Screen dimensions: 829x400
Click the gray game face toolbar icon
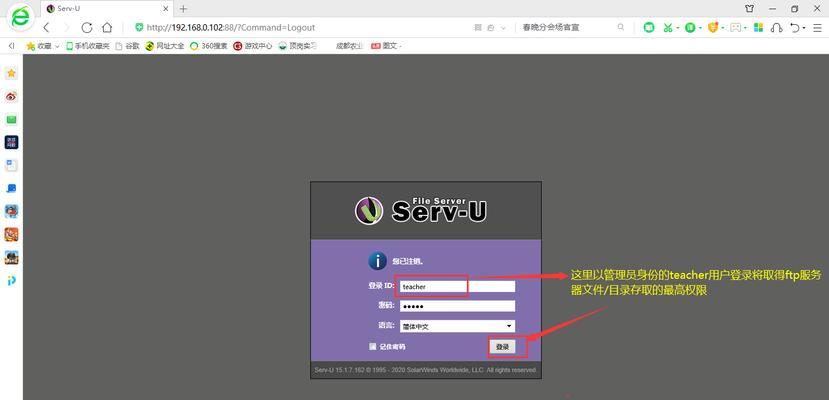coord(735,27)
